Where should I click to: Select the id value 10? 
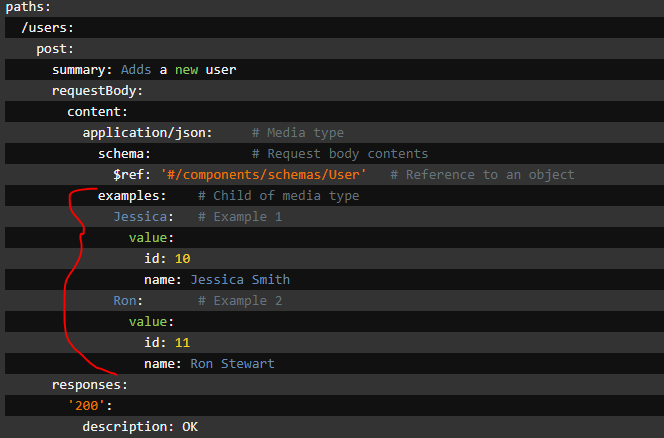pos(183,259)
